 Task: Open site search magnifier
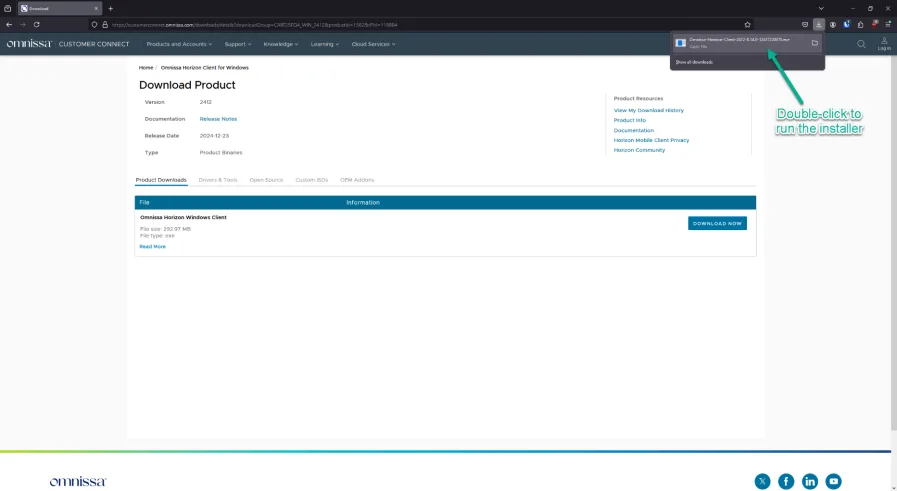(861, 44)
